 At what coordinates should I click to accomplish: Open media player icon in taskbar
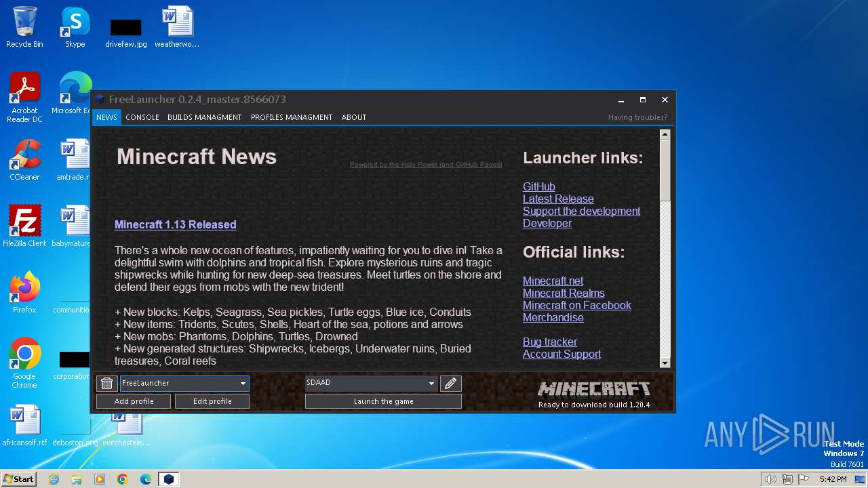pos(100,479)
